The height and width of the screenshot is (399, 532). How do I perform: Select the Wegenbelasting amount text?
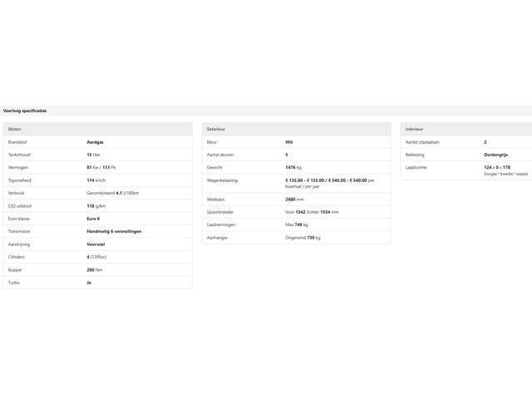click(x=330, y=184)
